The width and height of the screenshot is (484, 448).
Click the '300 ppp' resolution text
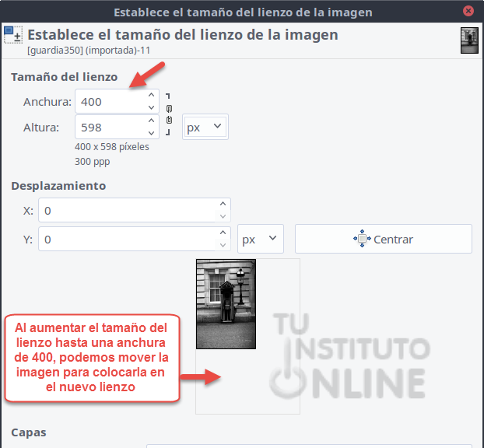93,162
